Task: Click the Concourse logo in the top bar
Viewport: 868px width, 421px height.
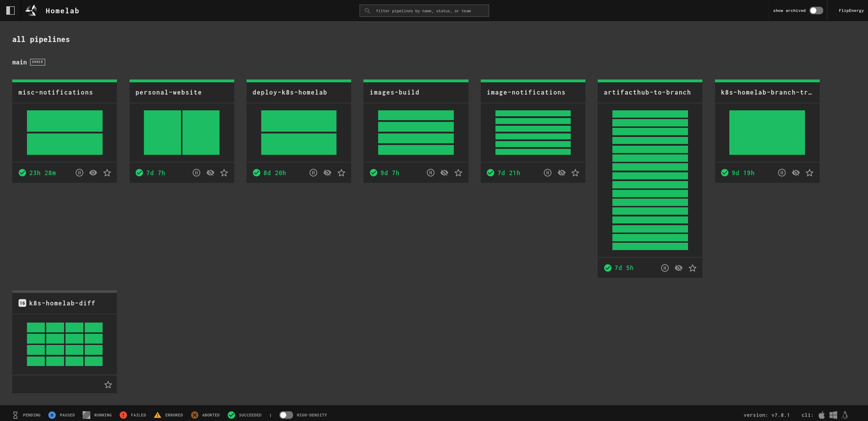Action: coord(31,11)
